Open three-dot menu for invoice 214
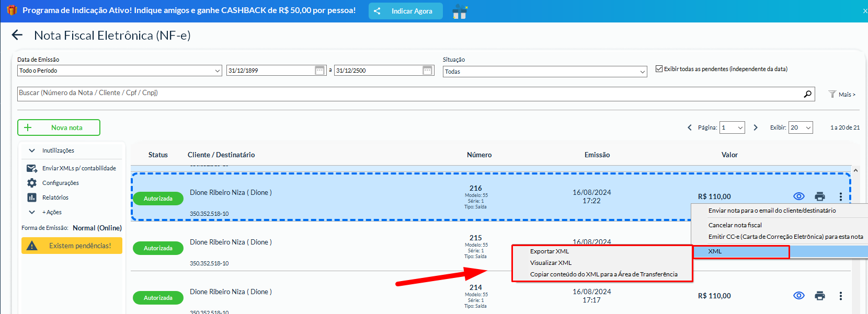868x314 pixels. (840, 296)
